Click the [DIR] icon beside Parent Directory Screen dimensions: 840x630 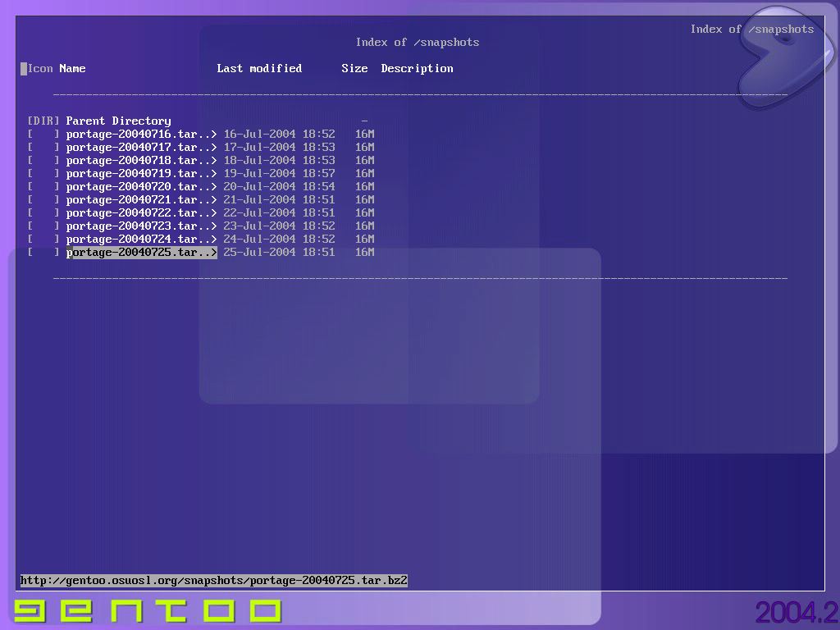click(43, 121)
